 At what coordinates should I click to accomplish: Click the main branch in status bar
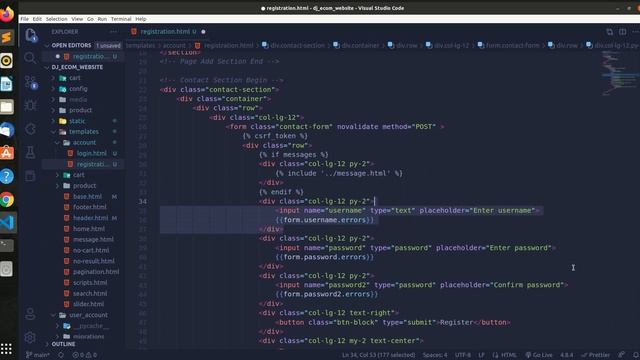(x=38, y=355)
